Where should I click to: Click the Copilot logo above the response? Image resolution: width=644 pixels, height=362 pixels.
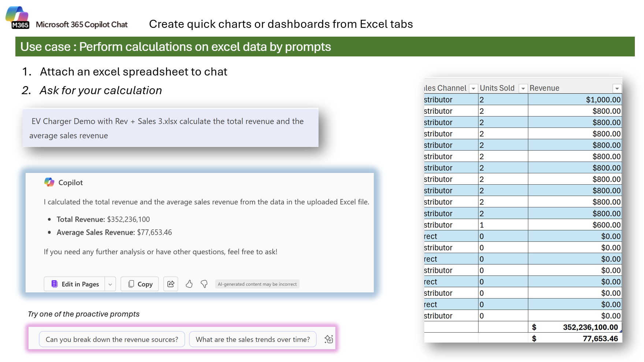50,182
